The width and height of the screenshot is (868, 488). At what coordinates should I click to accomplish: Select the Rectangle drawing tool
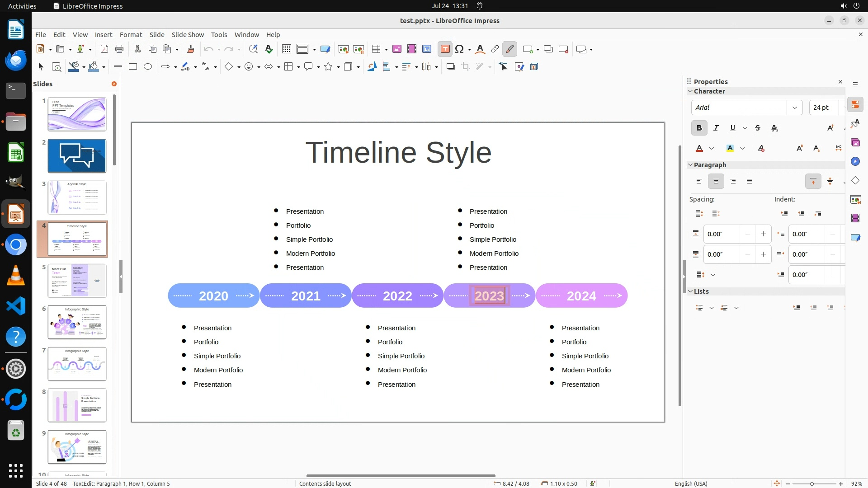click(133, 67)
